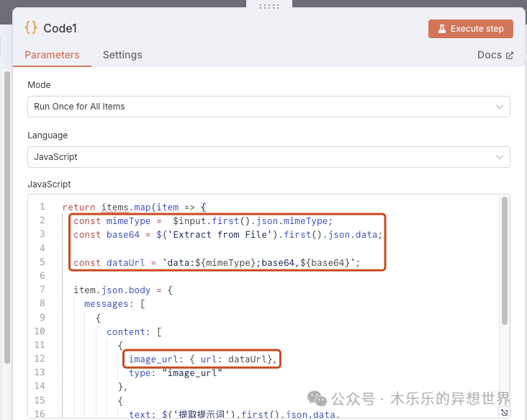The width and height of the screenshot is (527, 420).
Task: Click the drag handle dots at panel top
Action: coord(269,6)
